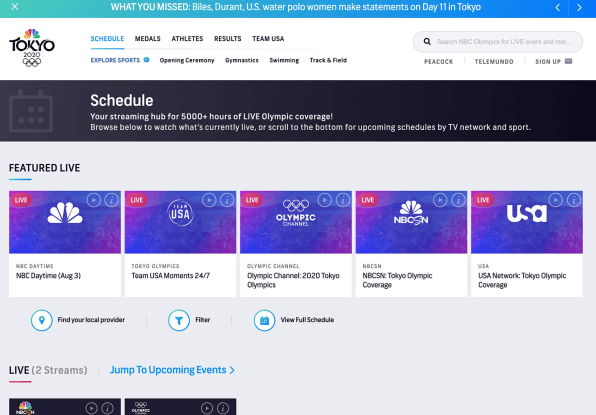
Task: Click View Full Schedule text
Action: 307,320
